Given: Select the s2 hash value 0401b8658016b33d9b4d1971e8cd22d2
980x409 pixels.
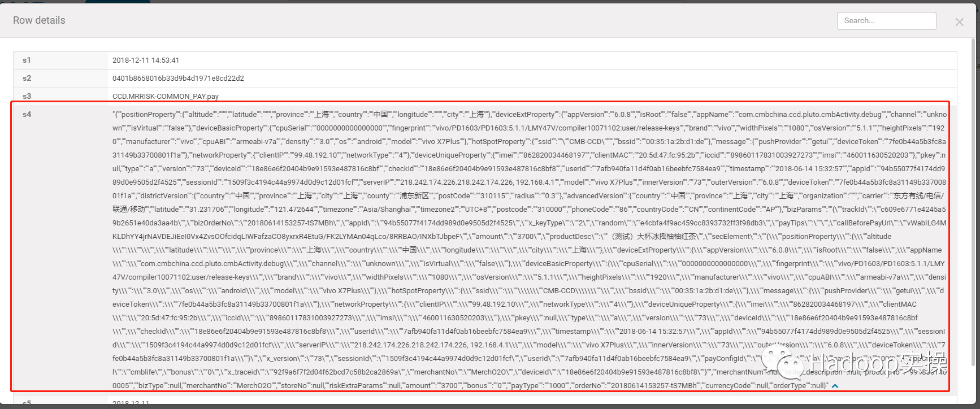Looking at the screenshot, I should [x=178, y=79].
